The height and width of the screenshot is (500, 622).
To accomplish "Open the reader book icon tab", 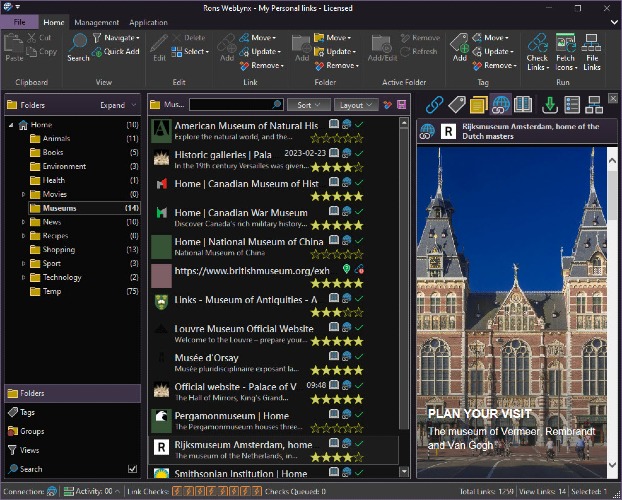I will click(x=523, y=105).
